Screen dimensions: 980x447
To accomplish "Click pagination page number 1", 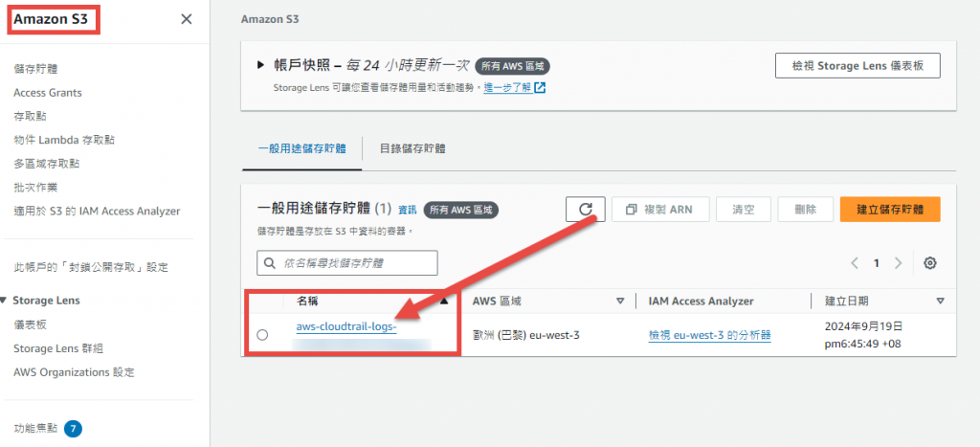I will click(x=877, y=263).
